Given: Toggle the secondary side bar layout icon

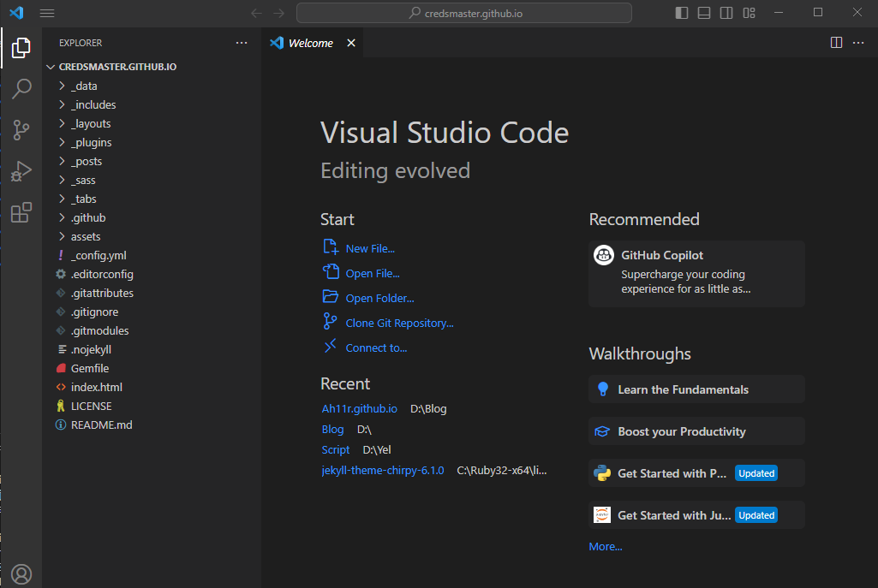Looking at the screenshot, I should 726,12.
